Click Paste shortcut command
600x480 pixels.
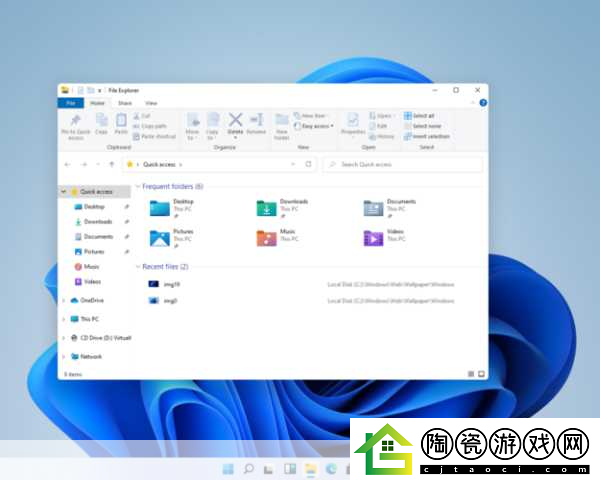(154, 136)
